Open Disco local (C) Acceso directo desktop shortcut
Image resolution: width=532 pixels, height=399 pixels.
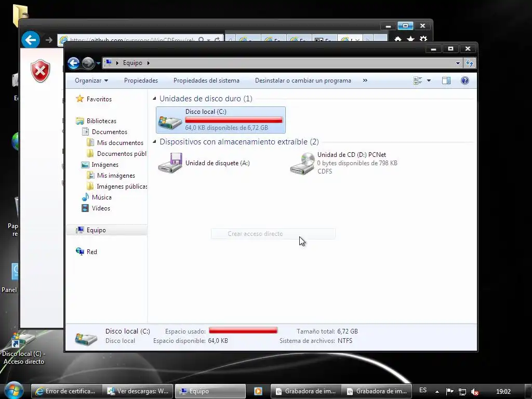point(23,348)
